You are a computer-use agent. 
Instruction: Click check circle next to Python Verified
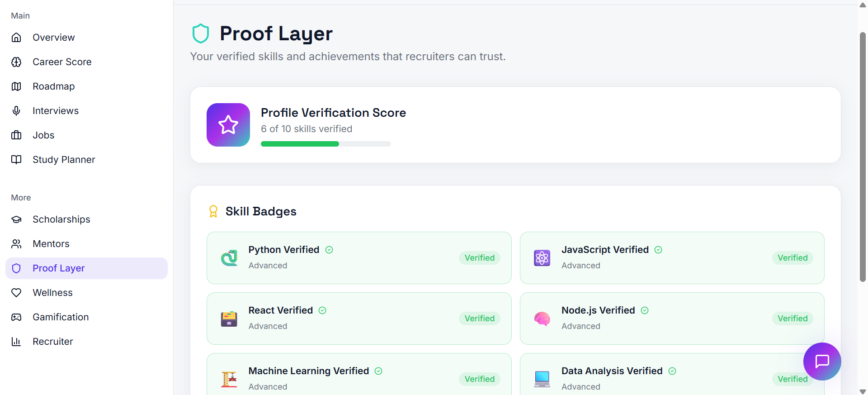(329, 250)
